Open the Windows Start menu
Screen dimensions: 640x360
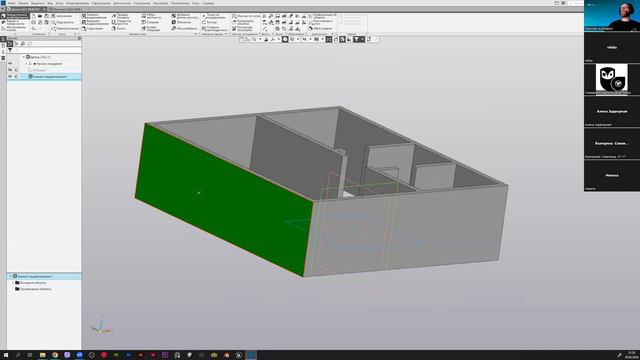click(6, 355)
